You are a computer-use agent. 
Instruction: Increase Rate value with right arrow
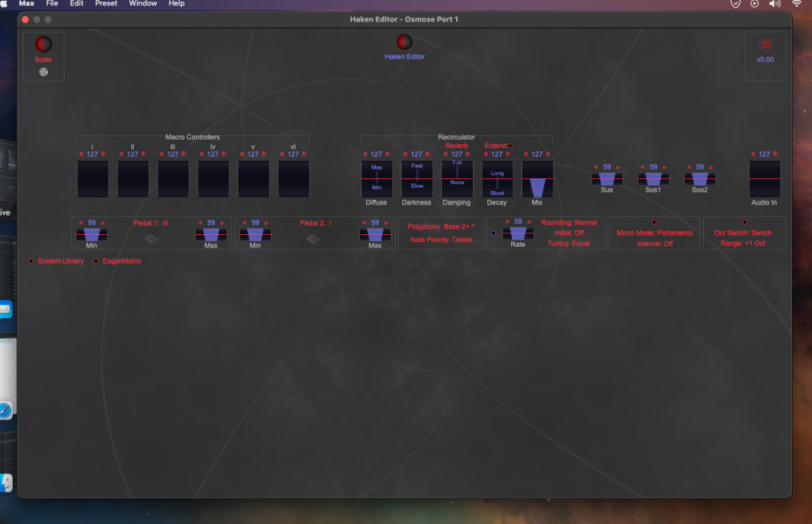(529, 221)
